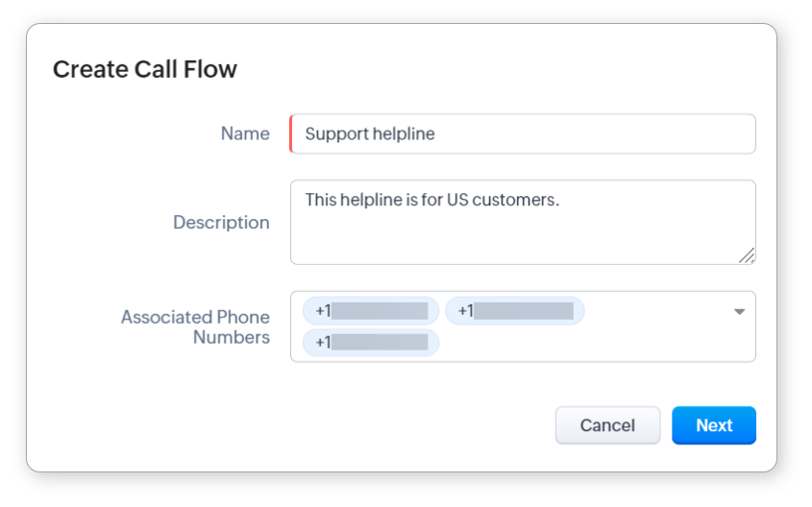Click the "This helpline is for US customers." text
812x507 pixels.
pyautogui.click(x=431, y=200)
